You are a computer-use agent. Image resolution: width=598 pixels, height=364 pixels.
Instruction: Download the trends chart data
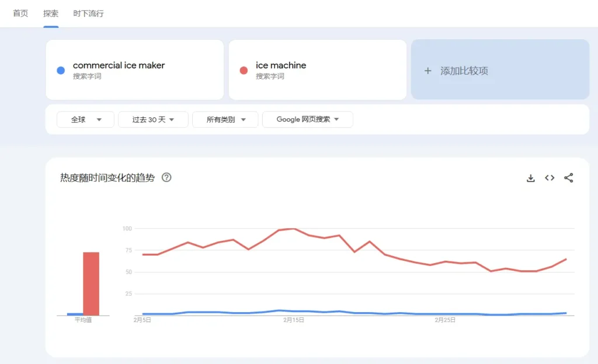point(530,178)
